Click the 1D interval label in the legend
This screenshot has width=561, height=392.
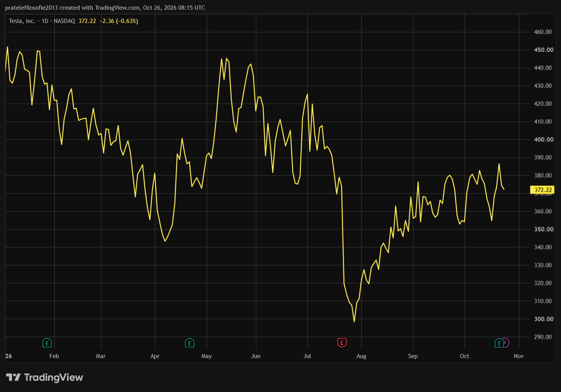(x=45, y=21)
